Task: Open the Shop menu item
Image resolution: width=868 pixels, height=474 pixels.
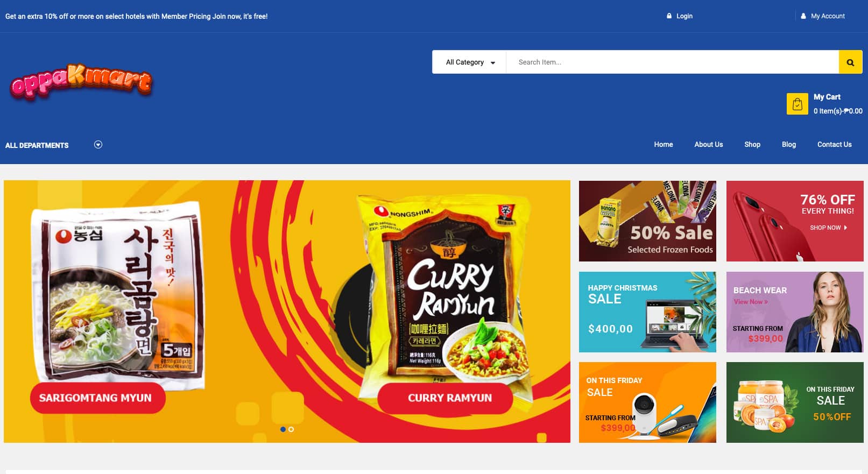Action: 752,144
